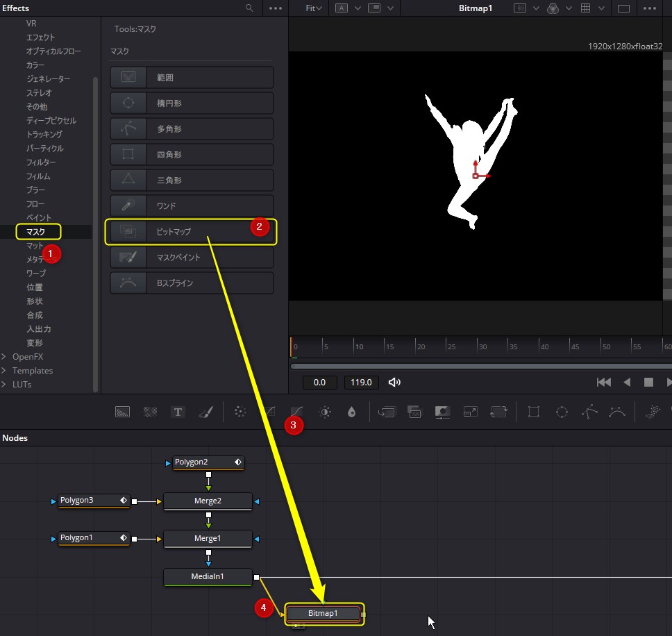672x636 pixels.
Task: Open grid guides dropdown arrow
Action: (601, 8)
